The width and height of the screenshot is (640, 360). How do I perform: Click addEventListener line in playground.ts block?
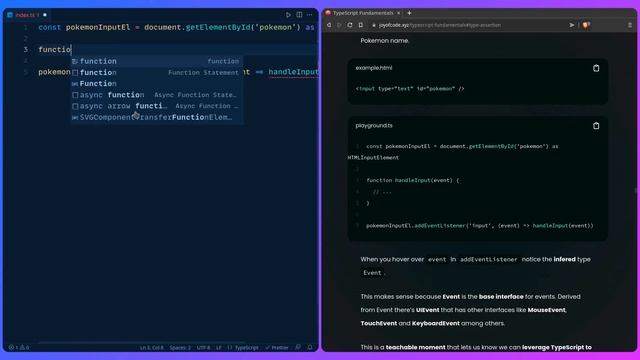pos(480,225)
